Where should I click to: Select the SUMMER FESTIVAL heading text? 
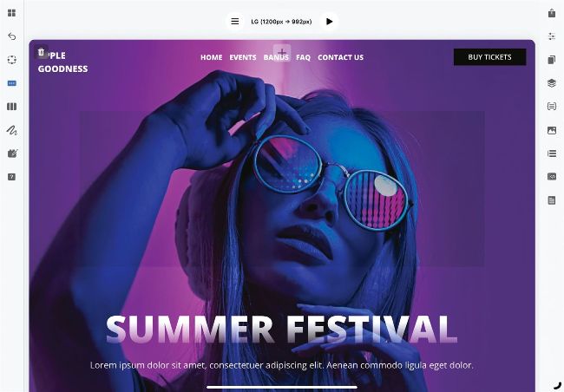point(282,329)
